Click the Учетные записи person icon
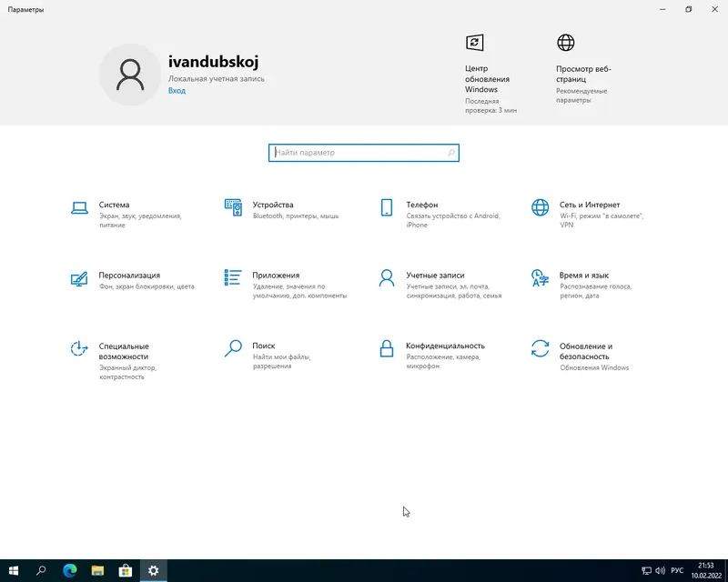 386,278
